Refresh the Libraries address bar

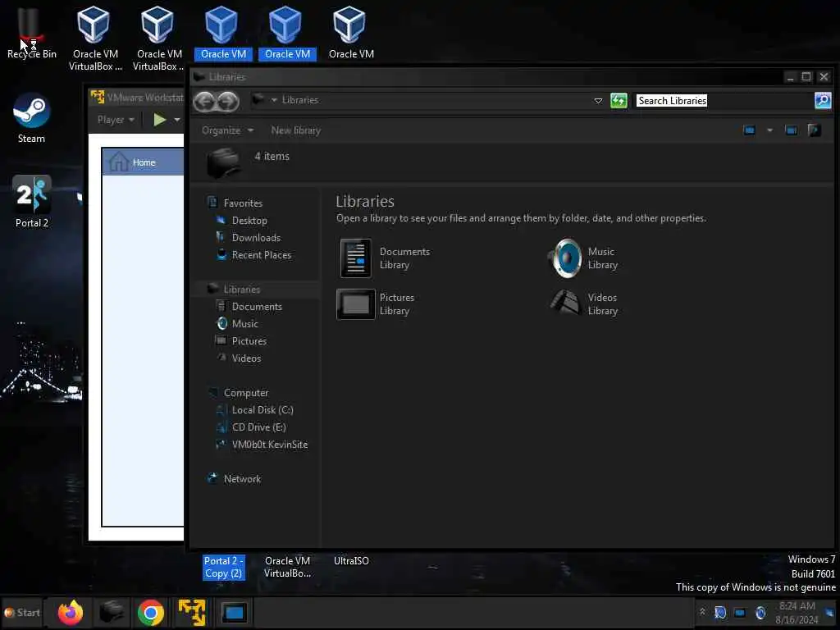pos(619,100)
